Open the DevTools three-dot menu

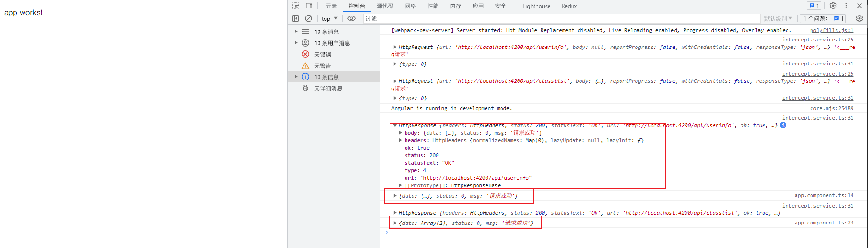coord(846,6)
